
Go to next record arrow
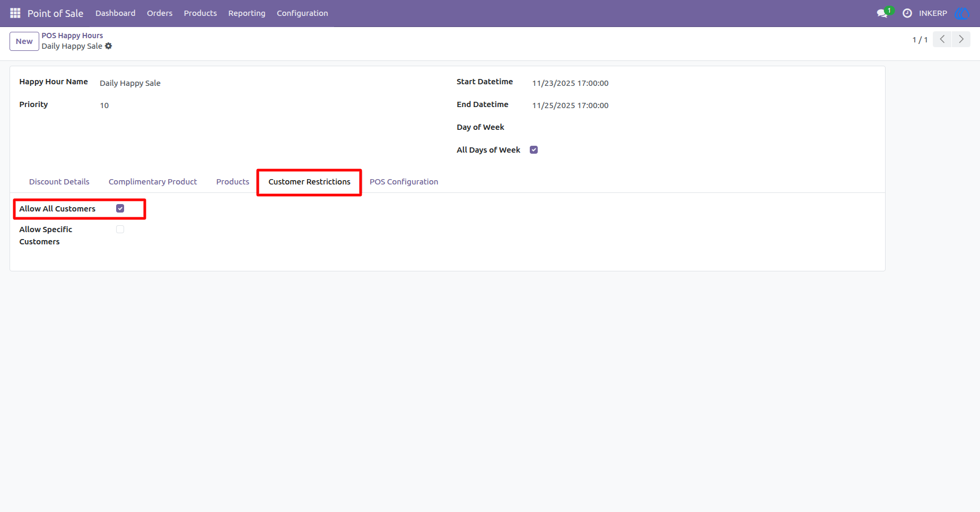click(x=961, y=39)
